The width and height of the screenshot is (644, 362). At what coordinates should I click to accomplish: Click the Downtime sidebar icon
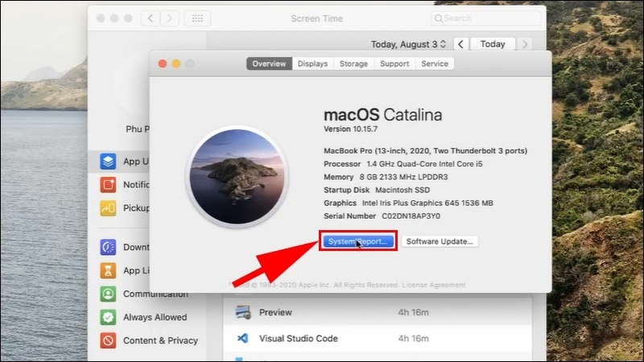pos(108,247)
